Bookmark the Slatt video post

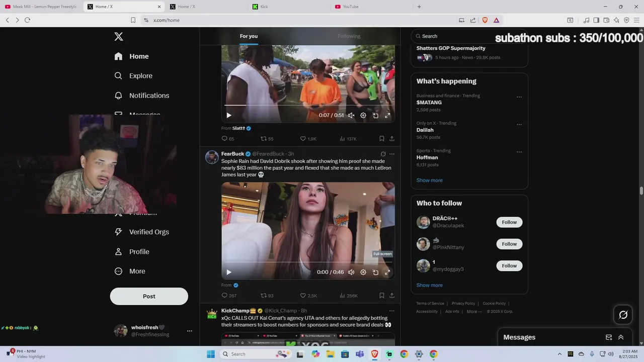(x=381, y=139)
